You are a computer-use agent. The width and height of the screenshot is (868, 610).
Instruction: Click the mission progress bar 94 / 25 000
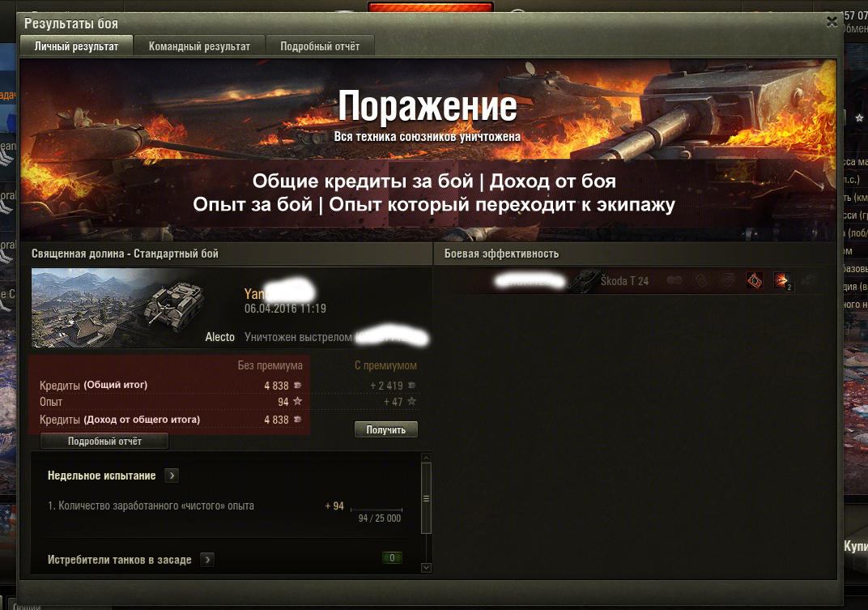[377, 510]
